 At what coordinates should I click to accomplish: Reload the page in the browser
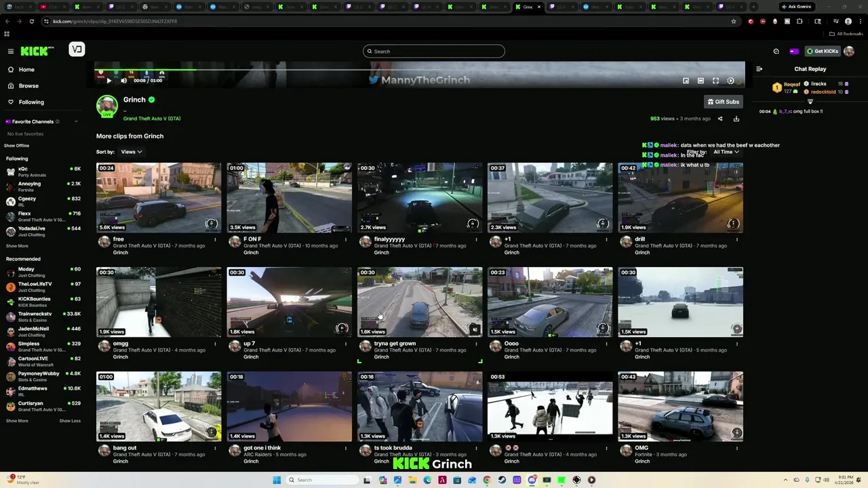click(32, 21)
